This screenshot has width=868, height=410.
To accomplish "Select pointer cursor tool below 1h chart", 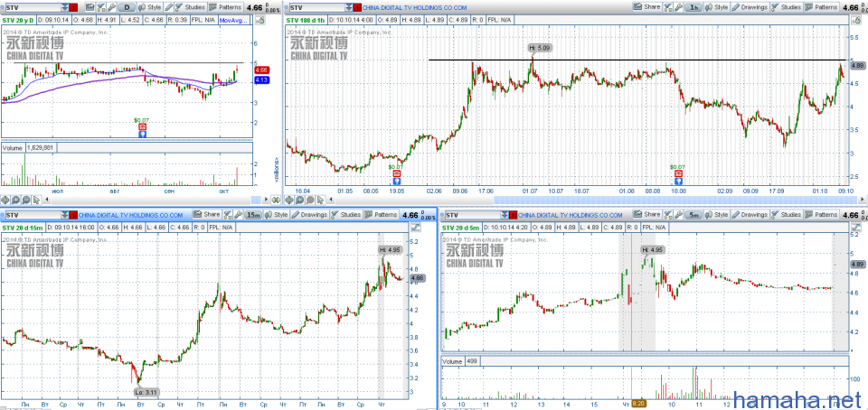I will (320, 200).
